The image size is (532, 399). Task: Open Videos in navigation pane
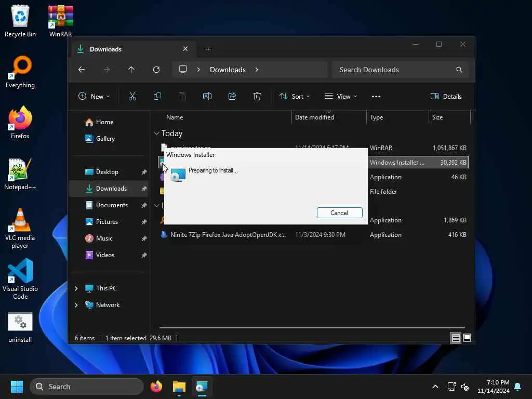pos(109,255)
